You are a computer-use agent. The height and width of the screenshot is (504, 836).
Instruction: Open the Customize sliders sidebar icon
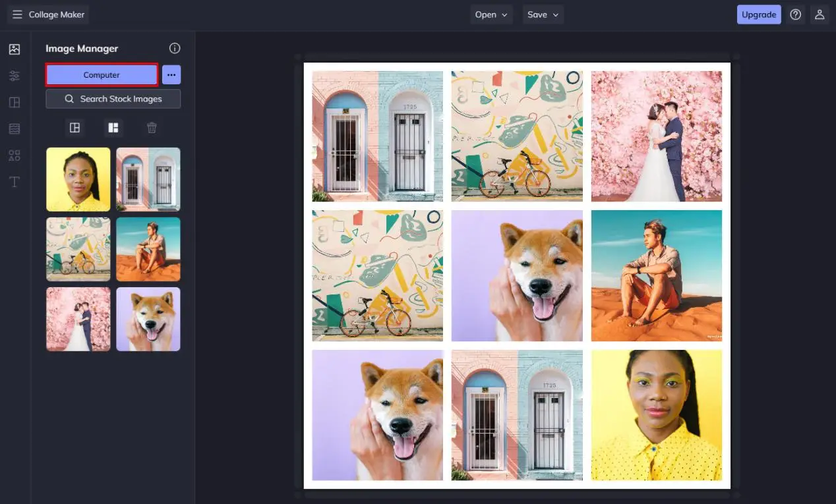pyautogui.click(x=15, y=76)
